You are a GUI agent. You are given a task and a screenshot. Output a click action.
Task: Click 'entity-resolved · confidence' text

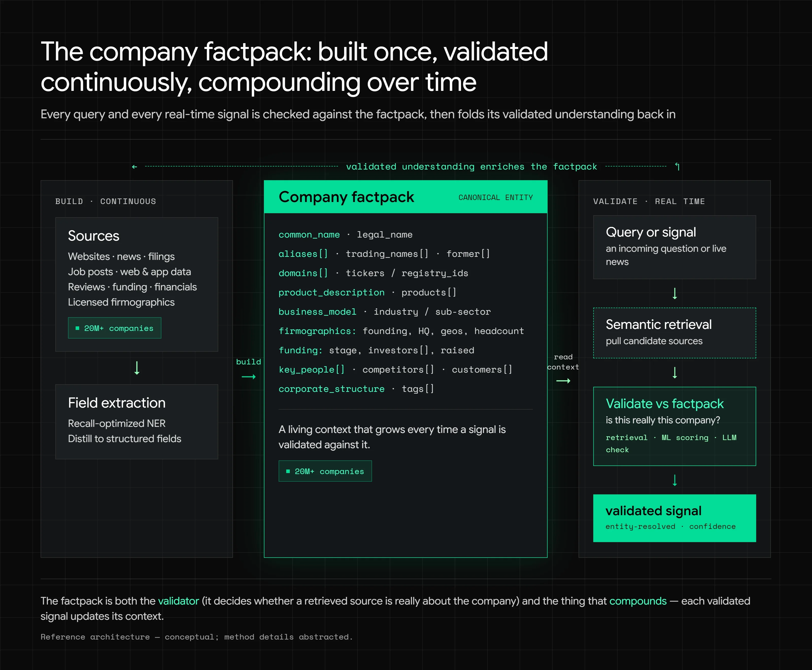[670, 526]
